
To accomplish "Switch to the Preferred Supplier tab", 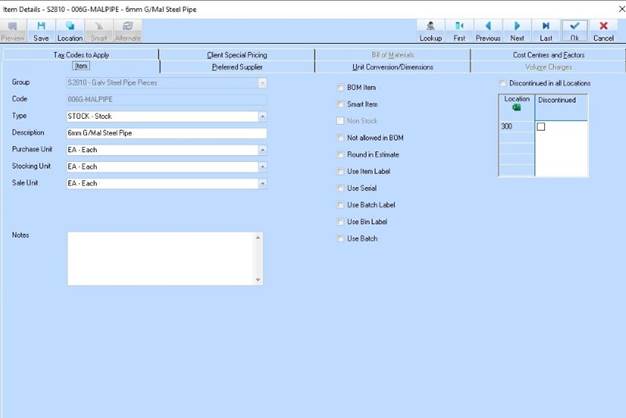I will (x=237, y=66).
